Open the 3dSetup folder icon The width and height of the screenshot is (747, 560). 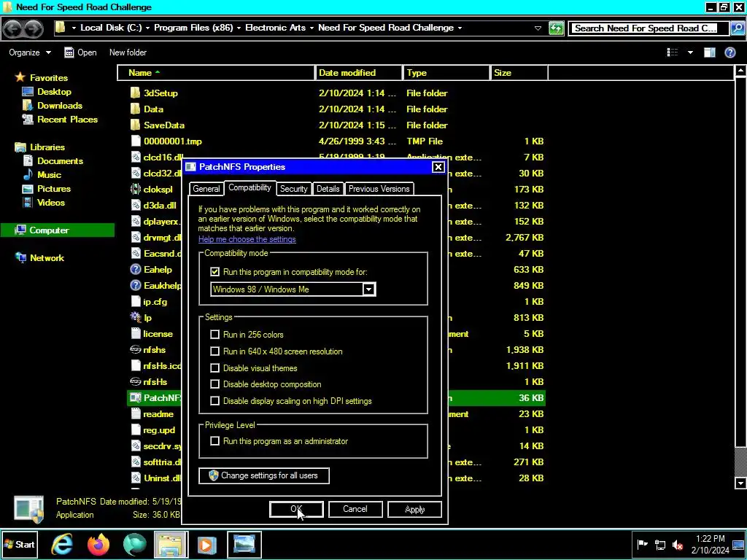(135, 93)
